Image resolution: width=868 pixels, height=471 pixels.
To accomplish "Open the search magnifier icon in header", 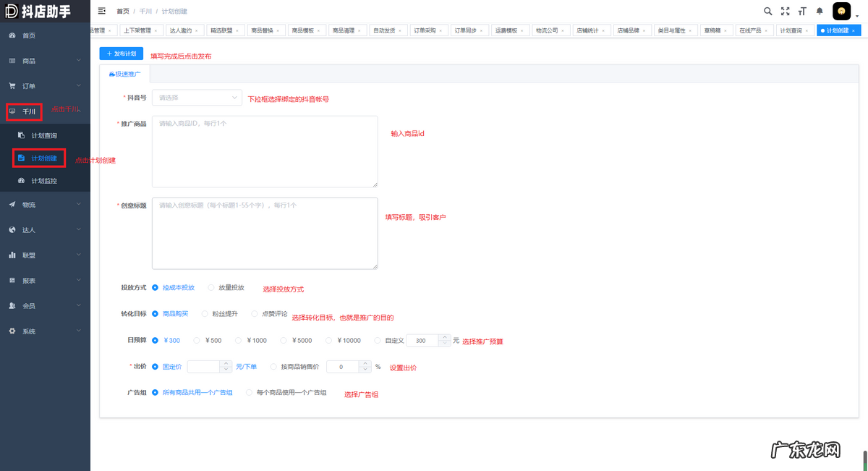I will (768, 11).
